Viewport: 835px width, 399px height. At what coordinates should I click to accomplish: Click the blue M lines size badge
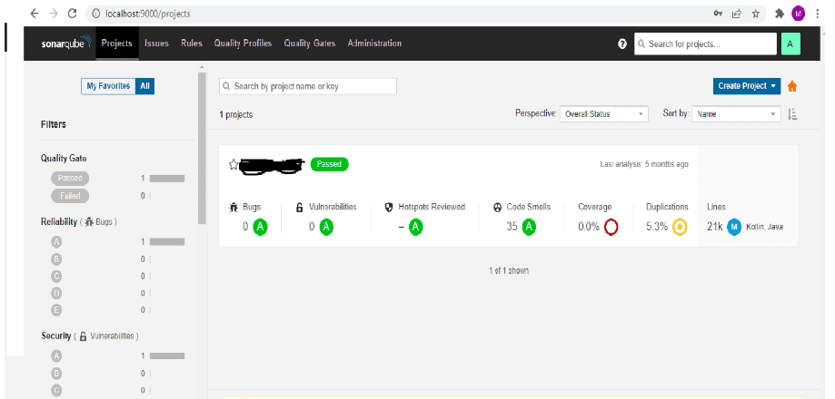pos(734,227)
